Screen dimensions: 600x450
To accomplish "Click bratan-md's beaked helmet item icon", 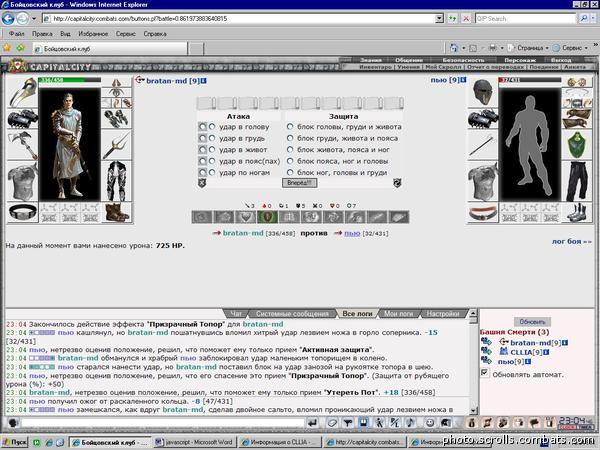I will pyautogui.click(x=23, y=92).
